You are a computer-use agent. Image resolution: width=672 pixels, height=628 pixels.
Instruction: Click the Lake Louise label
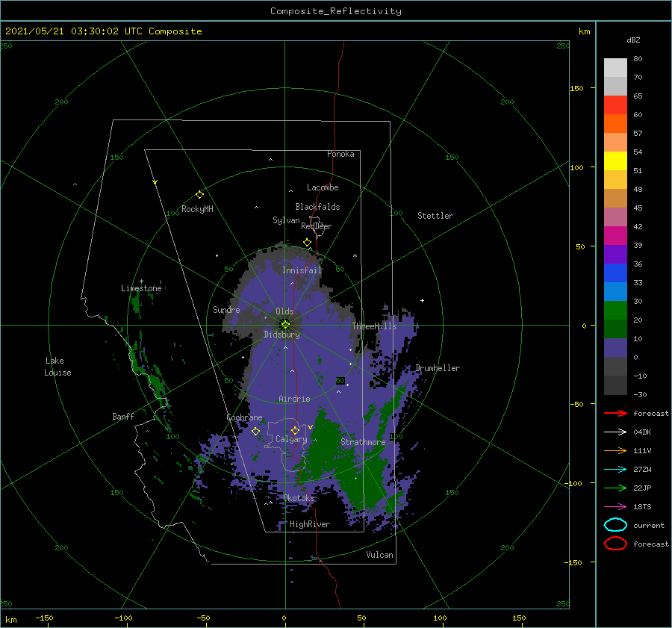[x=57, y=367]
